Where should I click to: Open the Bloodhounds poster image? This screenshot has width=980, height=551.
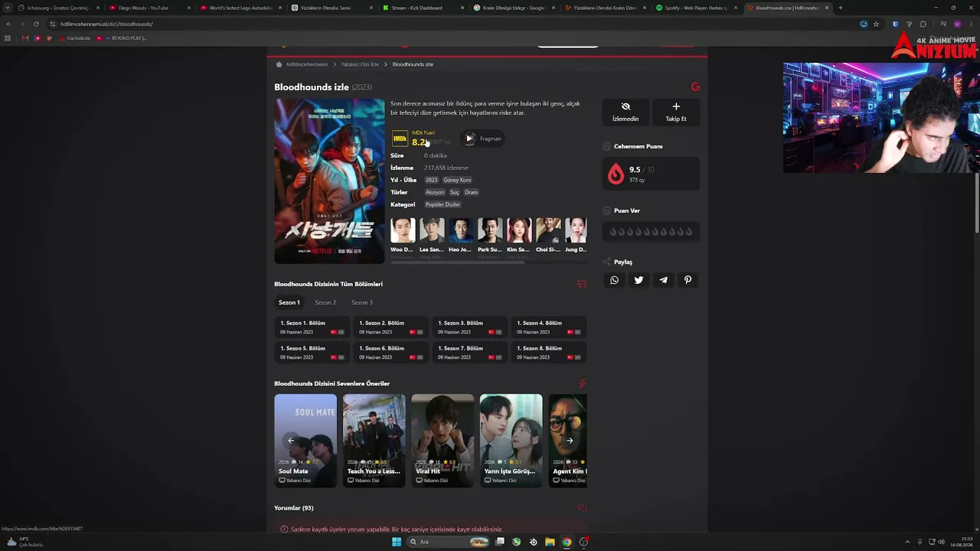tap(330, 181)
